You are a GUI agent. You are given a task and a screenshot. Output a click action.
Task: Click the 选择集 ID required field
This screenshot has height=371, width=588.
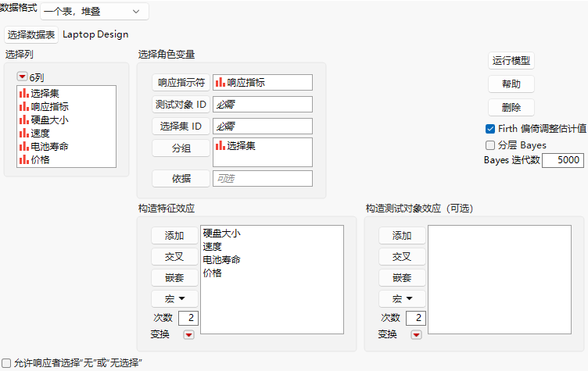pyautogui.click(x=263, y=127)
